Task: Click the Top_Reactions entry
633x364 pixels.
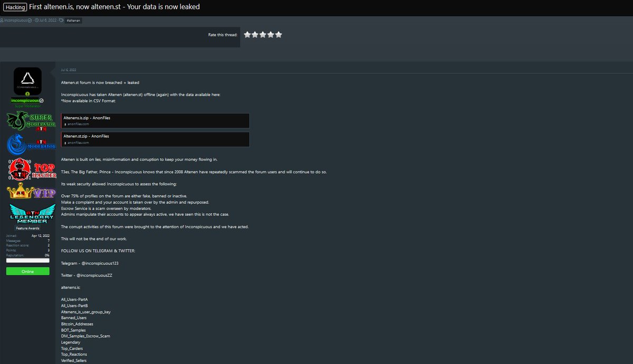Action: pyautogui.click(x=73, y=354)
